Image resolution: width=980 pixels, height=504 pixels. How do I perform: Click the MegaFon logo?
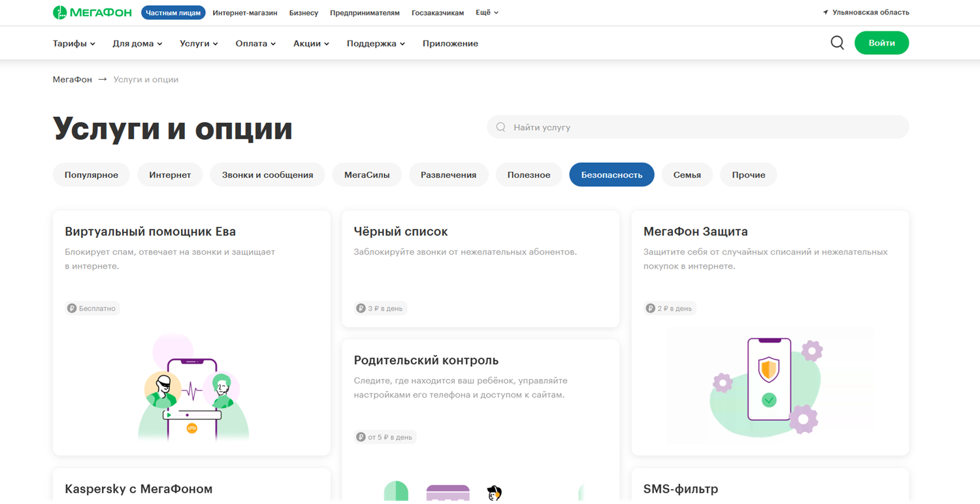pyautogui.click(x=92, y=12)
